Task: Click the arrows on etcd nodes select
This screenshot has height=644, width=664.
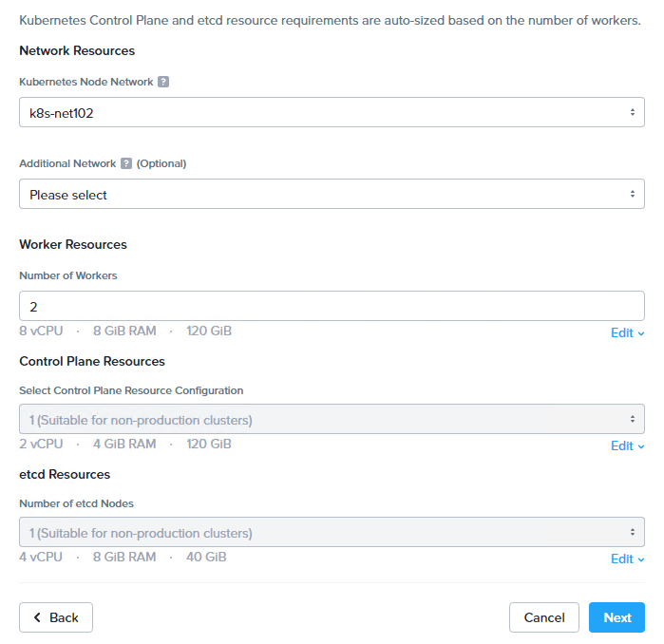Action: pyautogui.click(x=633, y=532)
